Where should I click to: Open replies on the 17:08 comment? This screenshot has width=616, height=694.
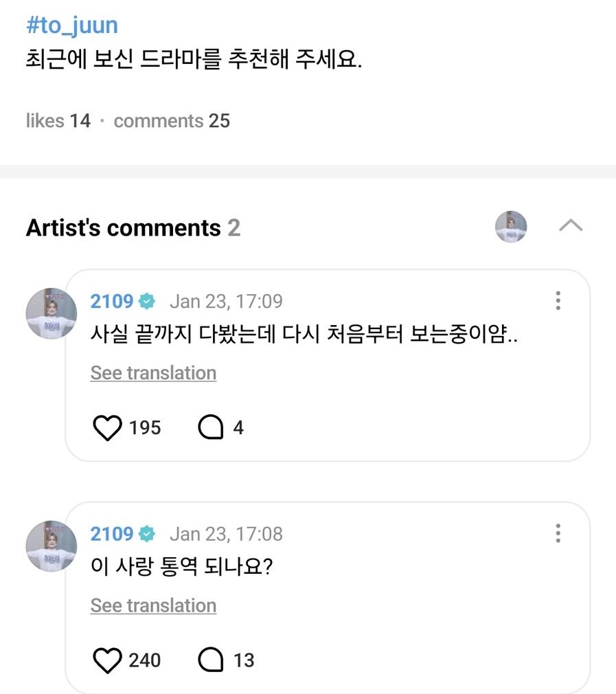tap(211, 660)
